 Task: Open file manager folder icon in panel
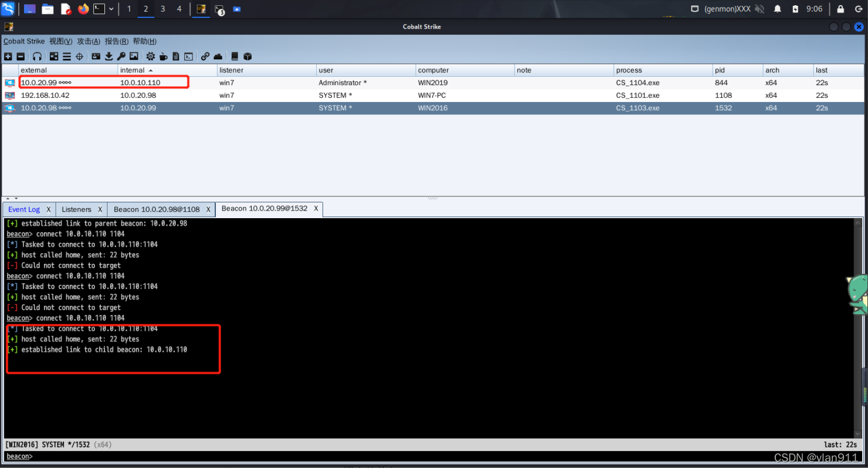tap(48, 9)
